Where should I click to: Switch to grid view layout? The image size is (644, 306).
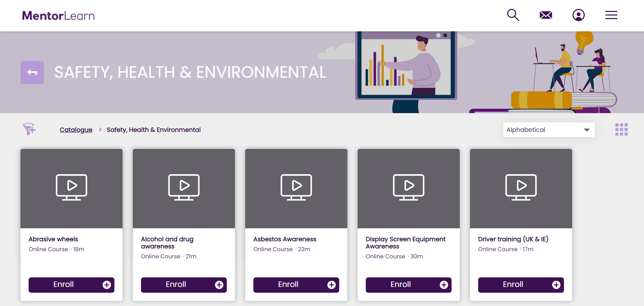pyautogui.click(x=621, y=129)
